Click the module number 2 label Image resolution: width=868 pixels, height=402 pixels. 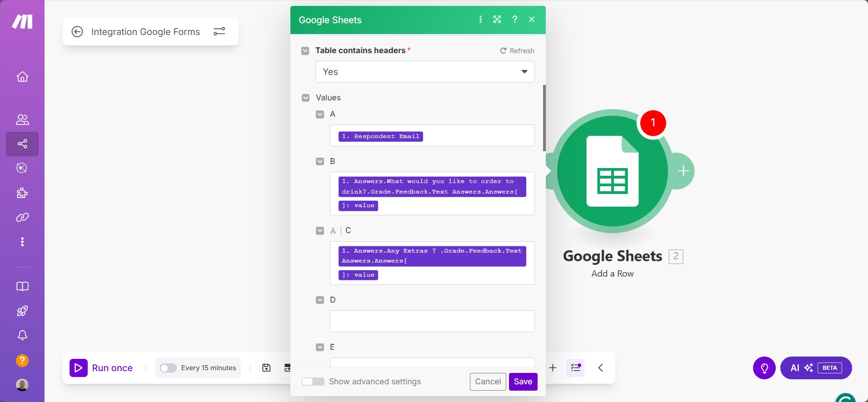click(x=676, y=257)
